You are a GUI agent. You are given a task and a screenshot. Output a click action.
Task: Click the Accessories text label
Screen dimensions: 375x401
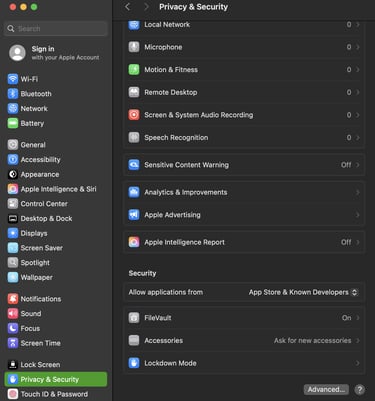click(163, 341)
